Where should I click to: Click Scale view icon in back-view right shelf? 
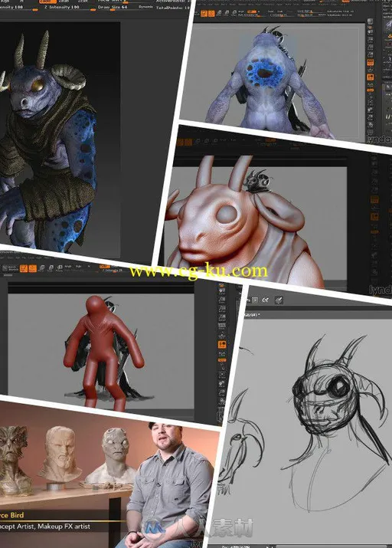pos(371,116)
